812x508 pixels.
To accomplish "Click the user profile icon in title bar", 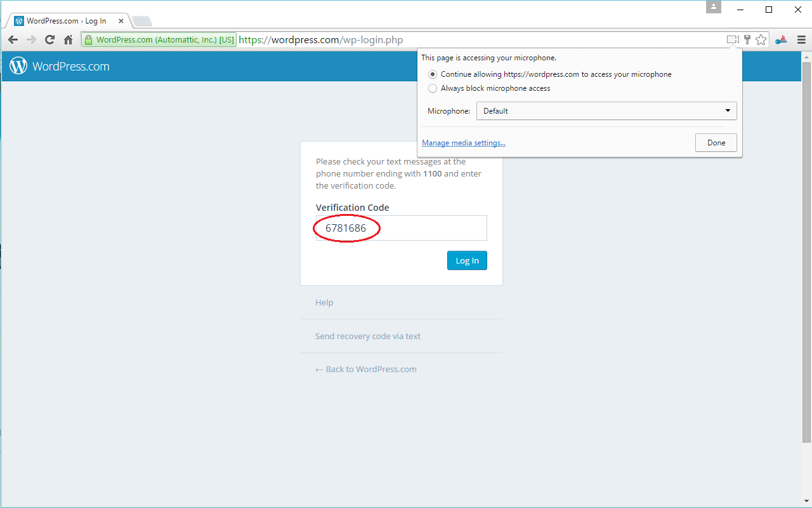I will coord(714,7).
